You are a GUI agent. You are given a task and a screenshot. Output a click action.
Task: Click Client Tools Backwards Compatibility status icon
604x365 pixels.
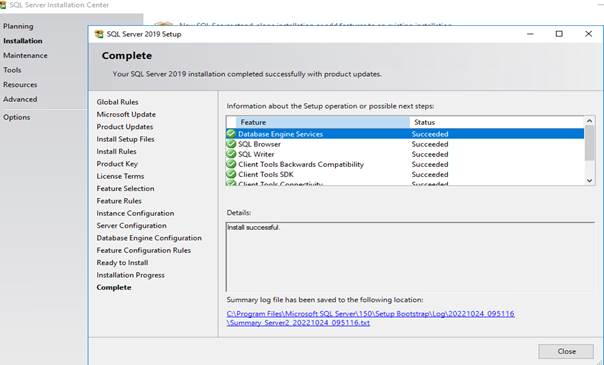click(231, 164)
